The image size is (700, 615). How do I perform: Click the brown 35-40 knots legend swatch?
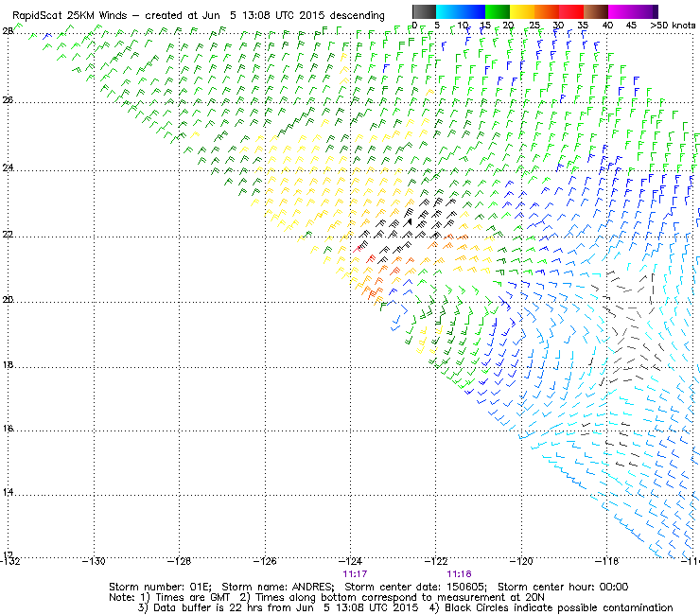click(x=596, y=12)
